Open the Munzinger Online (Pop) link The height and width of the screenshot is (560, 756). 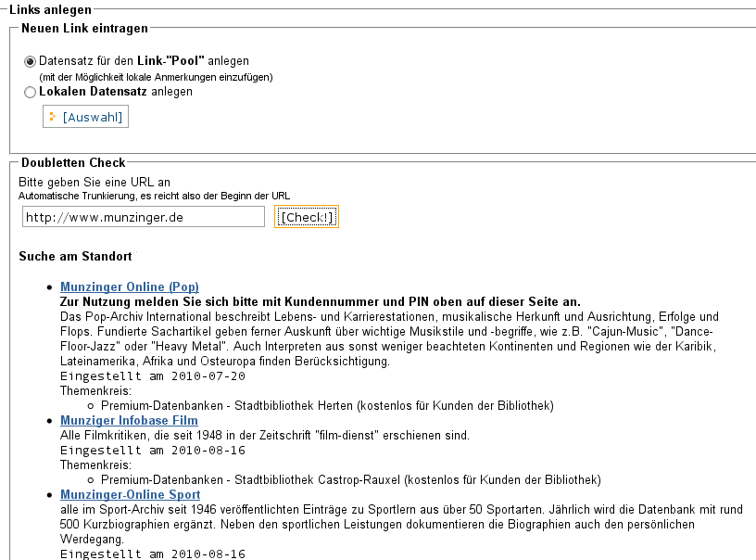click(x=130, y=287)
